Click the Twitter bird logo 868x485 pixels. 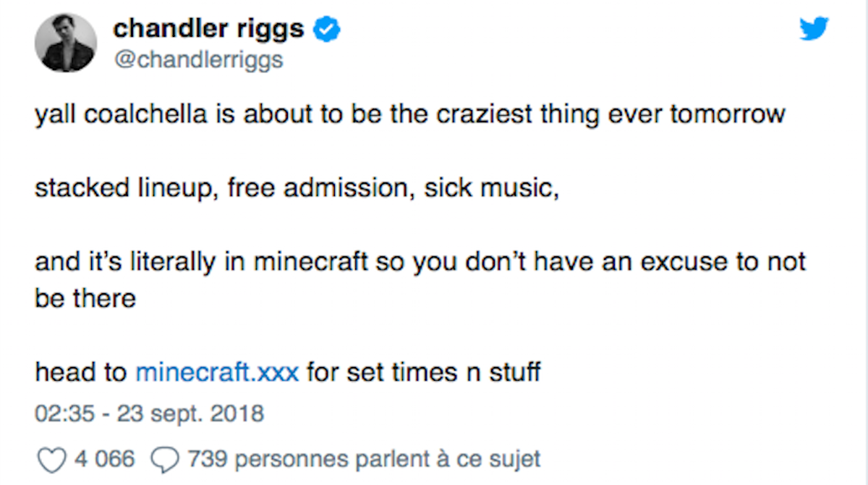(x=814, y=30)
